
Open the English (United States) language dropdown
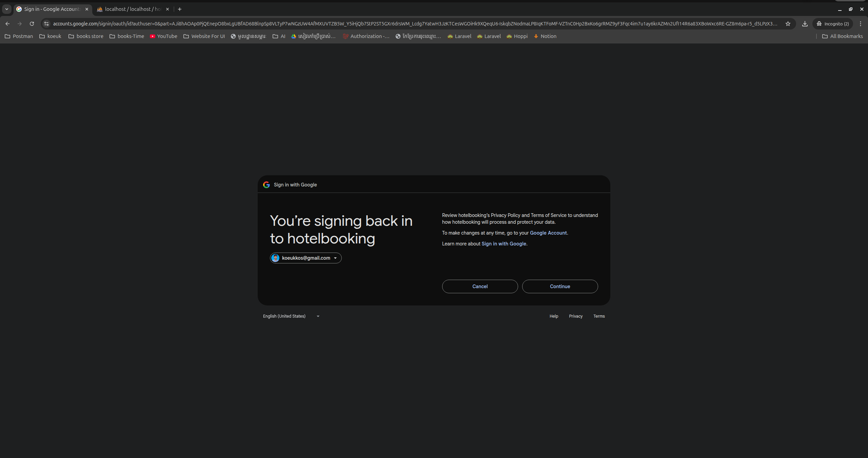(x=291, y=316)
